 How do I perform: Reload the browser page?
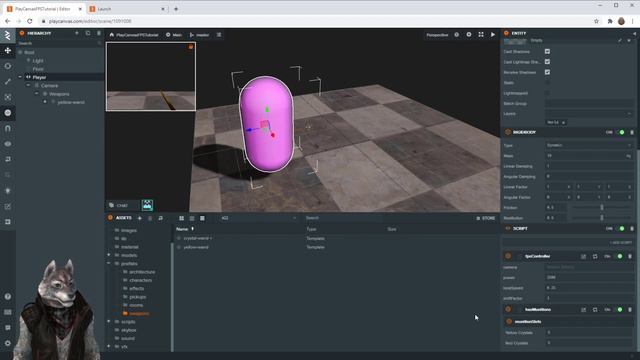29,21
